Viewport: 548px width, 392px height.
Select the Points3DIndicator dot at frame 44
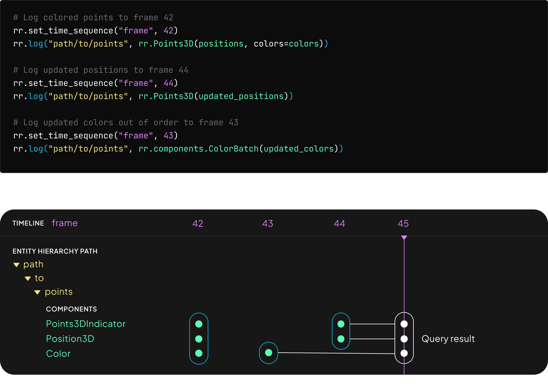(x=340, y=324)
